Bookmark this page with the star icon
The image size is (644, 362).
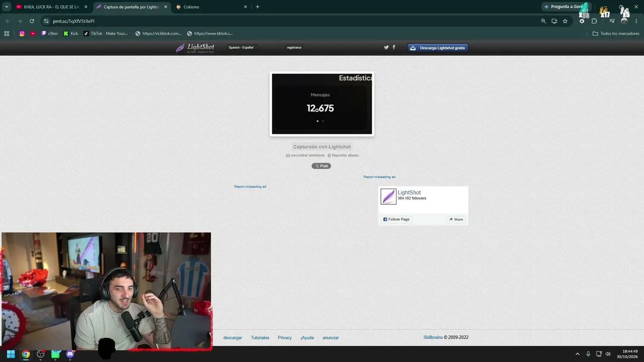565,21
